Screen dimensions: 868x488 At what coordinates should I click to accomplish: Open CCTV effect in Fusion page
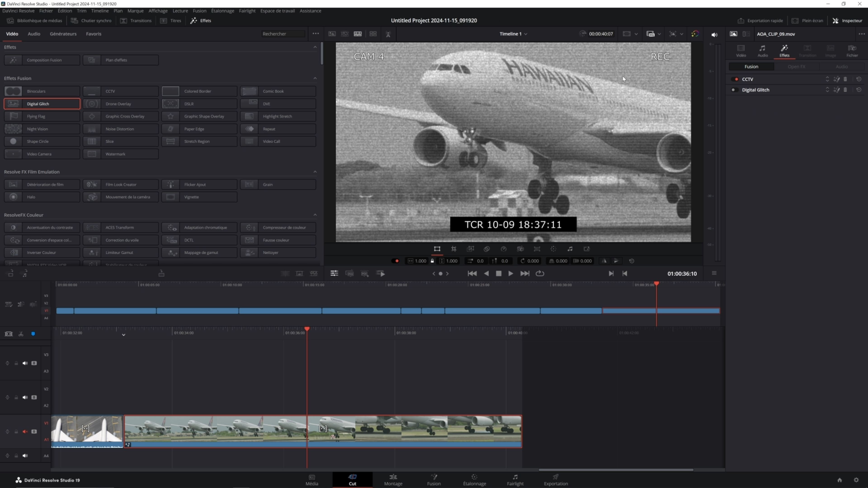point(836,79)
